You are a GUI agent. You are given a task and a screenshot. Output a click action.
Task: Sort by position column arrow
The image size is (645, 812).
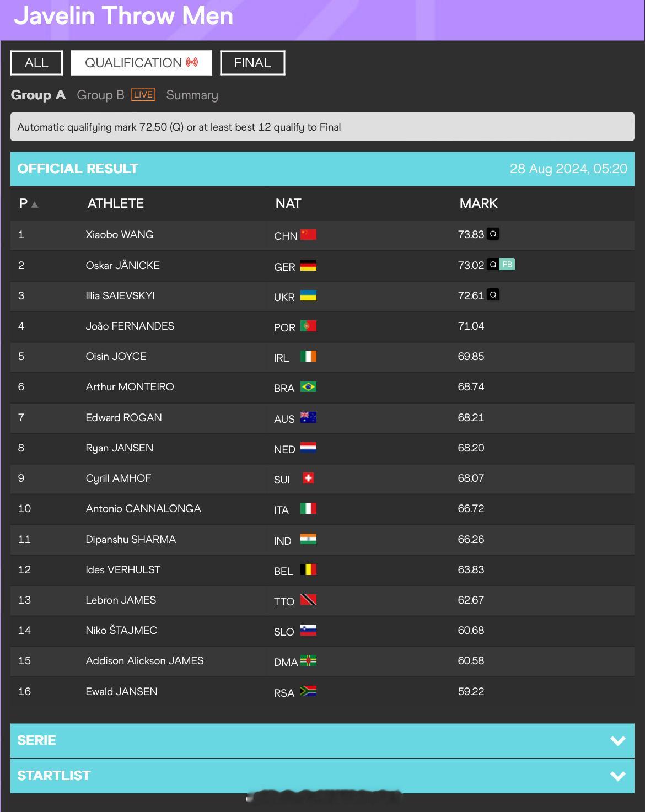[x=35, y=205]
